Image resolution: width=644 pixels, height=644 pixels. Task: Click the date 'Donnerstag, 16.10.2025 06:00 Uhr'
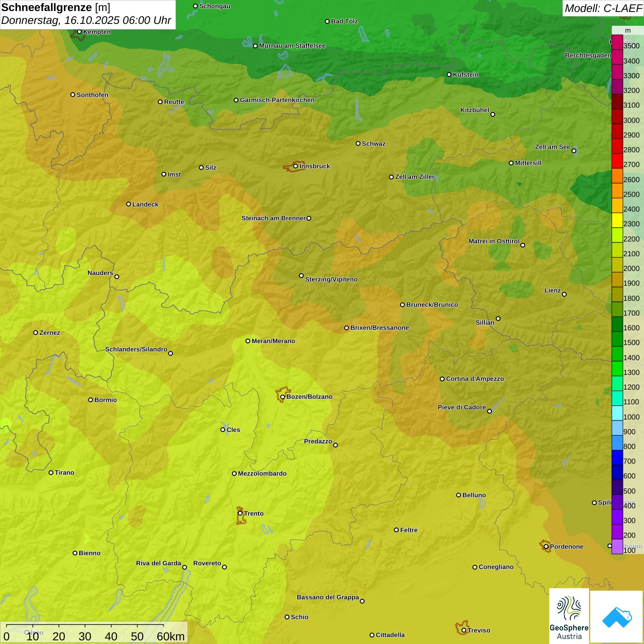(x=86, y=20)
